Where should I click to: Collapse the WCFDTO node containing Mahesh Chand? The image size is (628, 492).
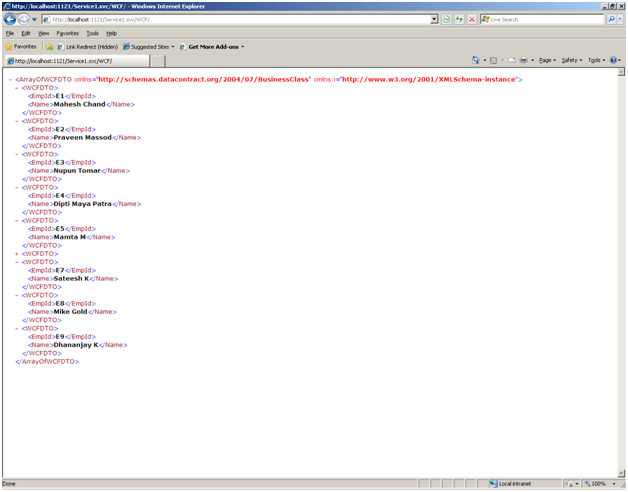tap(18, 88)
